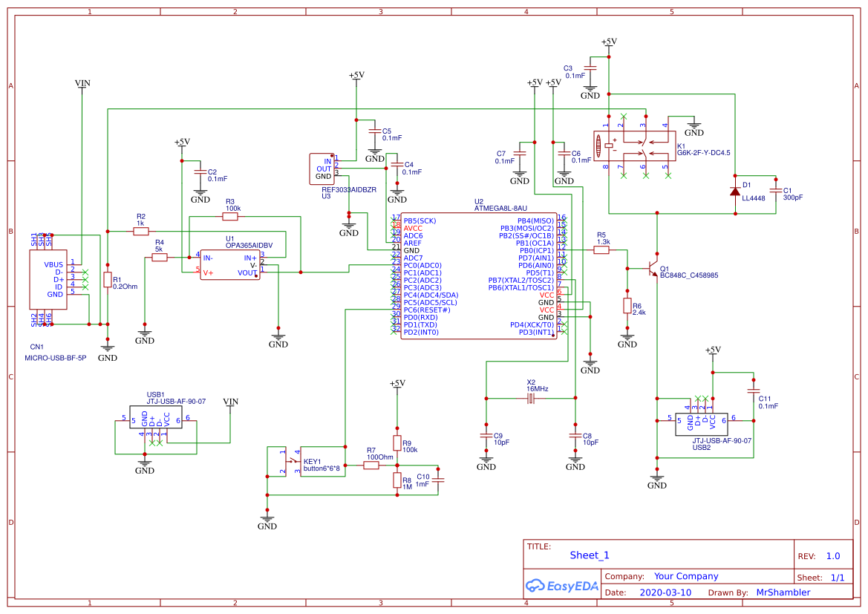The width and height of the screenshot is (868, 614).
Task: Select the MrShambler drawn-by field
Action: pyautogui.click(x=783, y=592)
